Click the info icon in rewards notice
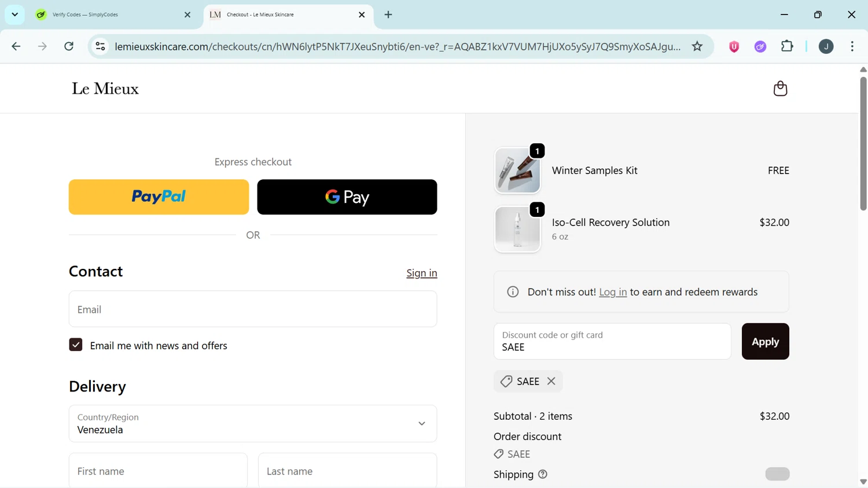 (x=513, y=292)
